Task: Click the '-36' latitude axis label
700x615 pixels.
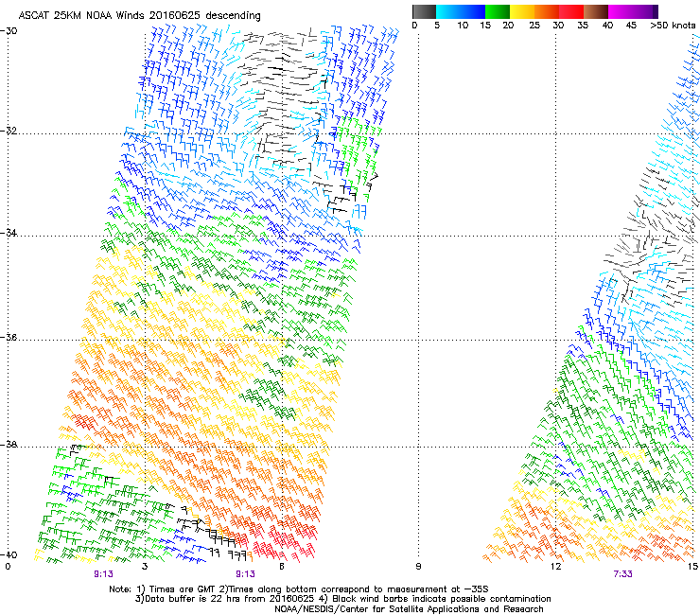Action: (9, 337)
